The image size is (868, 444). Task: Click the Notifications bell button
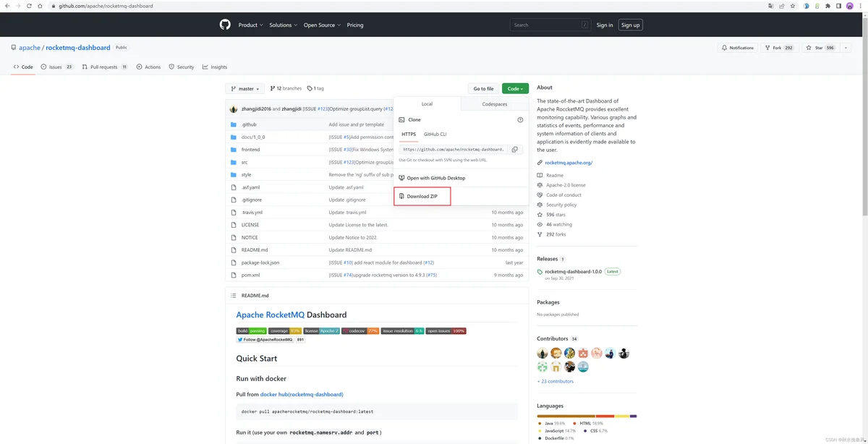pos(737,48)
